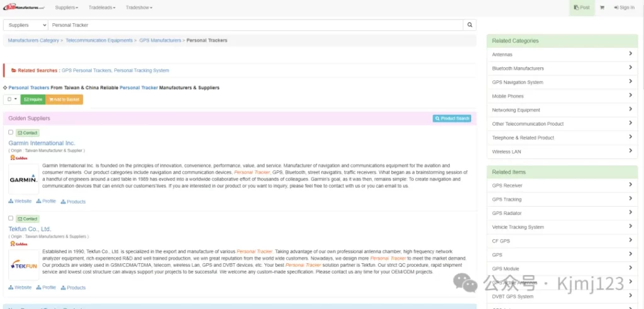Viewport: 644px width, 309px height.
Task: Click the Add to Basket button
Action: (64, 99)
